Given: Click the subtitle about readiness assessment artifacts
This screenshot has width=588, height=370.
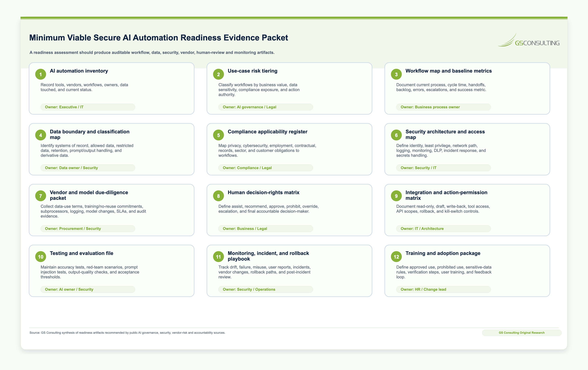Looking at the screenshot, I should point(152,52).
